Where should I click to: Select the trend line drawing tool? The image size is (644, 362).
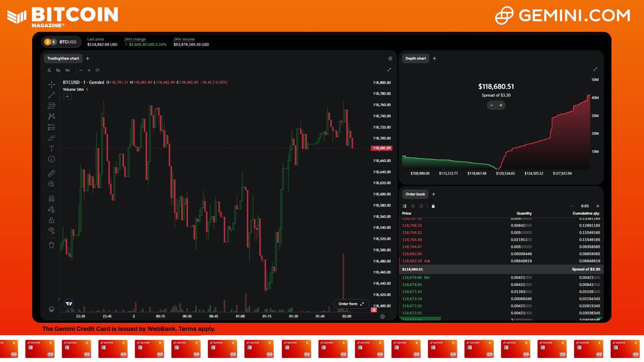coord(51,95)
